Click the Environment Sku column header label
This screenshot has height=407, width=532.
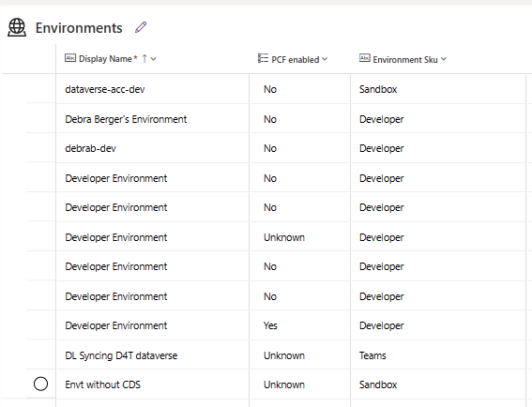click(405, 60)
